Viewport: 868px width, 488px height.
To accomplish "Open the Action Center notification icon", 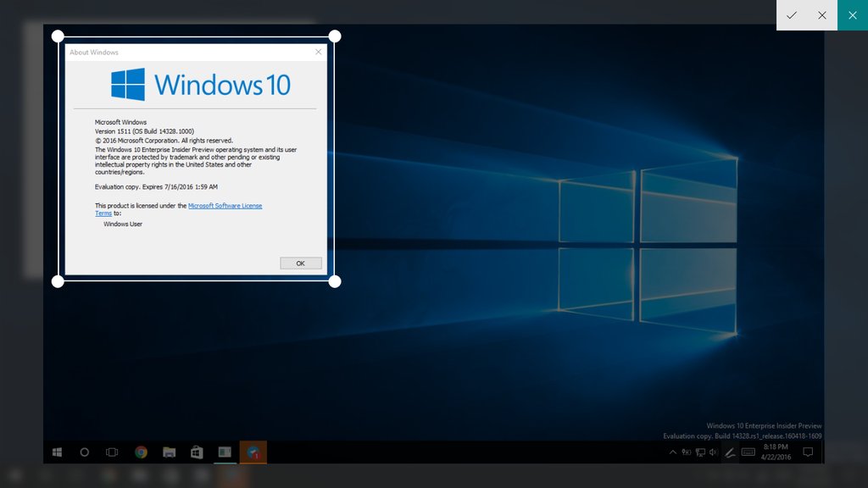I will pyautogui.click(x=808, y=452).
